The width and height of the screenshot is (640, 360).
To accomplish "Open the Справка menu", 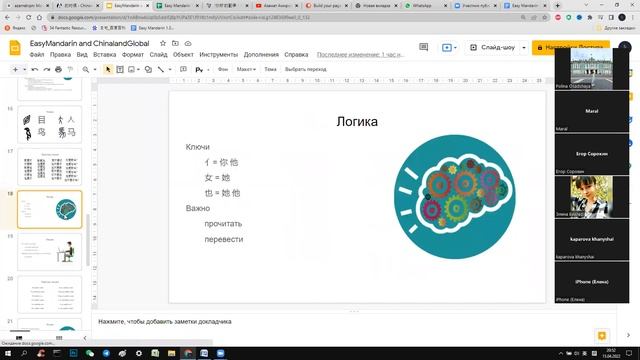I will 296,54.
